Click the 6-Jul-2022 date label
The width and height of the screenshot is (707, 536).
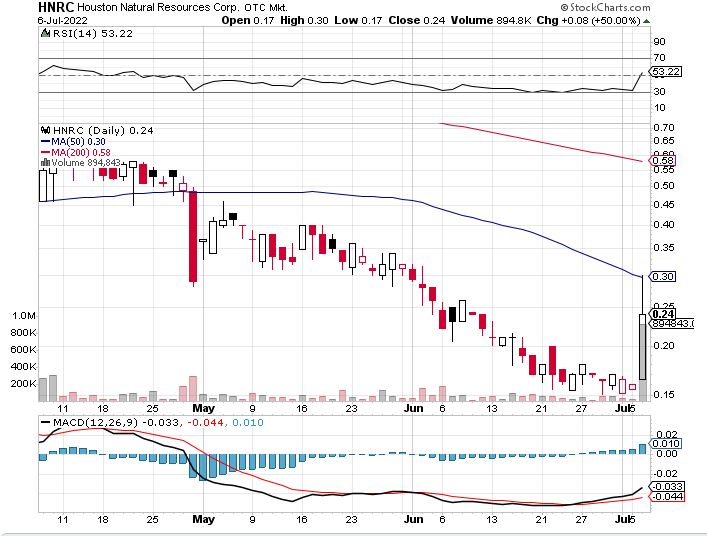[x=63, y=21]
